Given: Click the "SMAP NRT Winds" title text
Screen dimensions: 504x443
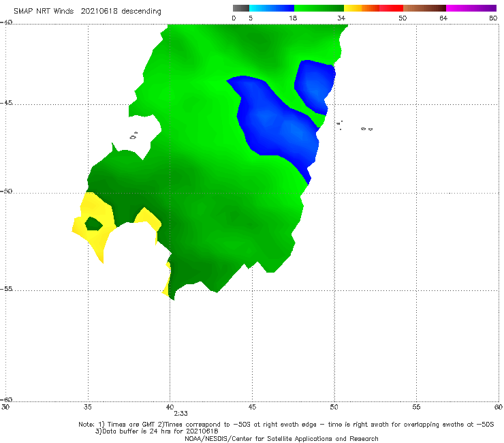Looking at the screenshot, I should coord(44,11).
